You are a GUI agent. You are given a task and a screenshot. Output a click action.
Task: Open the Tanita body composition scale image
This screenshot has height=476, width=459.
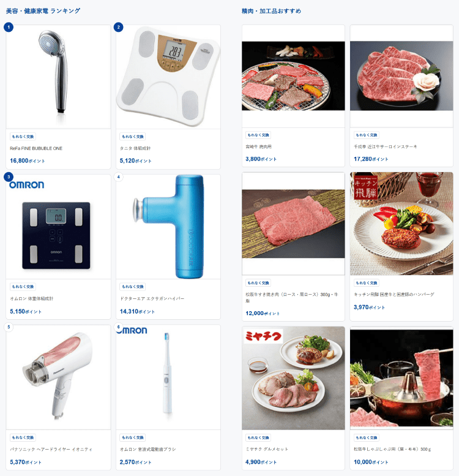point(168,77)
